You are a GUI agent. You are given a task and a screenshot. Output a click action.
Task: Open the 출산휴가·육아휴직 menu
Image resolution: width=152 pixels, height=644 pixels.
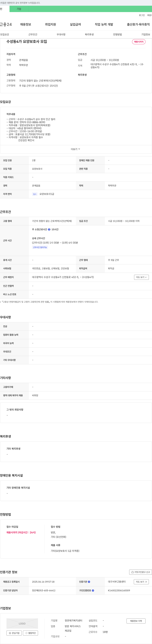coord(138,24)
